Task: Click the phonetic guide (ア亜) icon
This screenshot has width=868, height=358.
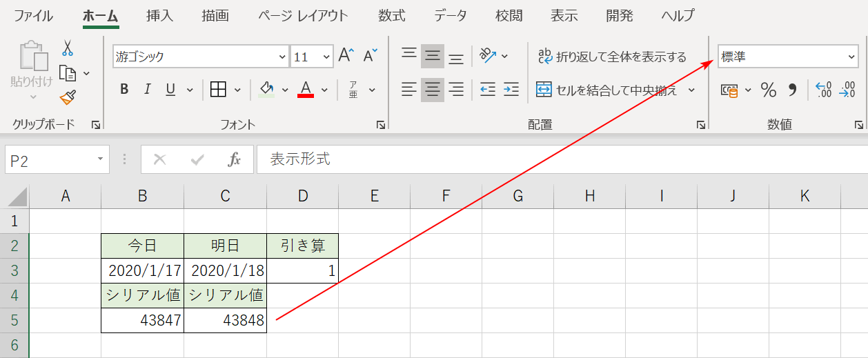Action: tap(353, 89)
